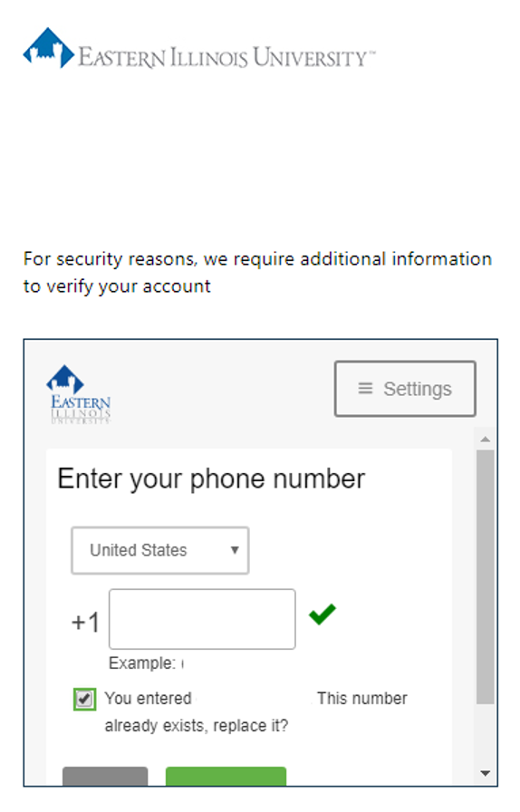The width and height of the screenshot is (520, 812).
Task: Click 'already exists, replace it?' label
Action: coord(197,726)
